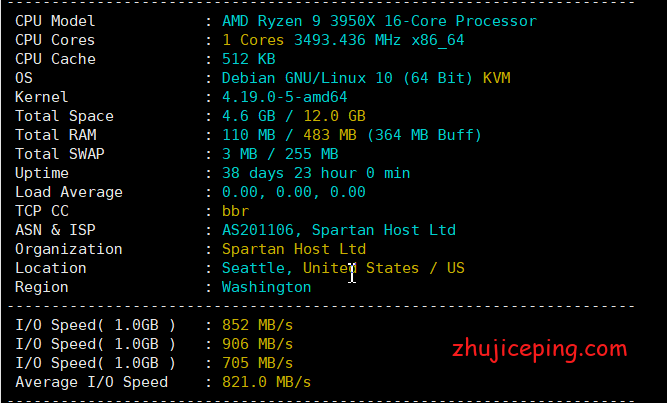The image size is (667, 403).
Task: Select the 'Region' label
Action: tap(42, 287)
